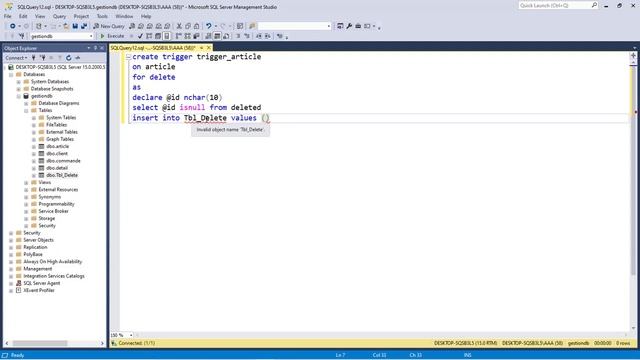Screen dimensions: 640x360
Task: Open the 150 % zoom dropdown
Action: pyautogui.click(x=131, y=335)
